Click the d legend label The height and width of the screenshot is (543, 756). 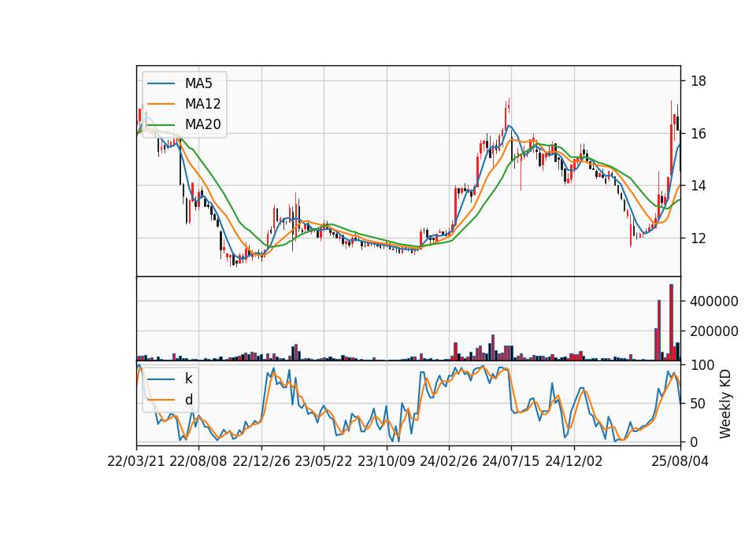(x=188, y=400)
